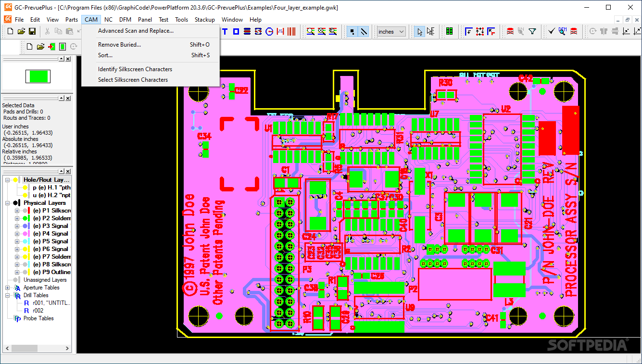642x364 pixels.
Task: Toggle blue visibility dot of P3 Signal layer
Action: pyautogui.click(x=25, y=226)
